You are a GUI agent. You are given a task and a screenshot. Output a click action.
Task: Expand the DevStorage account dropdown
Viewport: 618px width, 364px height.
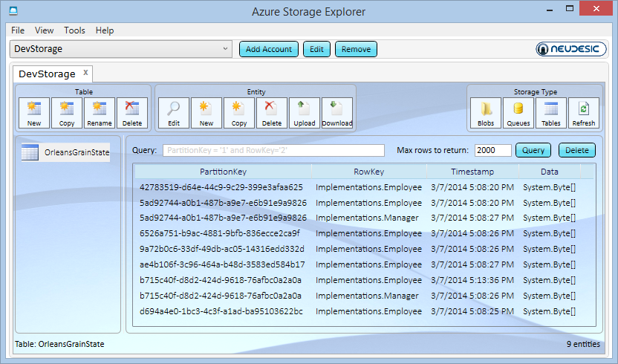(226, 49)
